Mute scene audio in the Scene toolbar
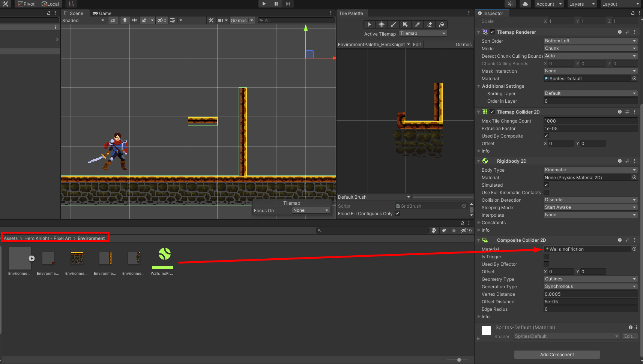 (134, 20)
